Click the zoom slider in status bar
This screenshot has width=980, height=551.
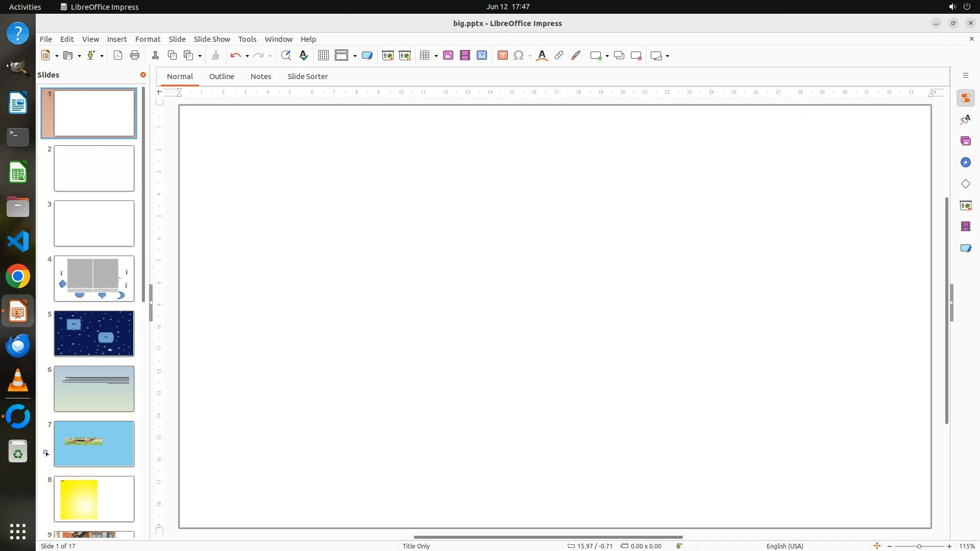coord(919,546)
